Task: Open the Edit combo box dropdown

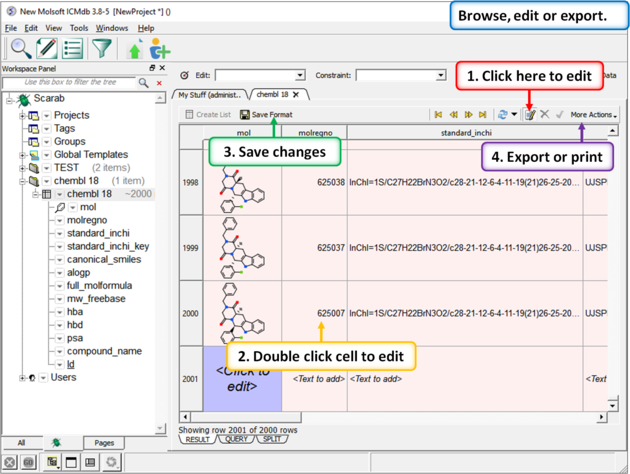Action: click(x=299, y=75)
